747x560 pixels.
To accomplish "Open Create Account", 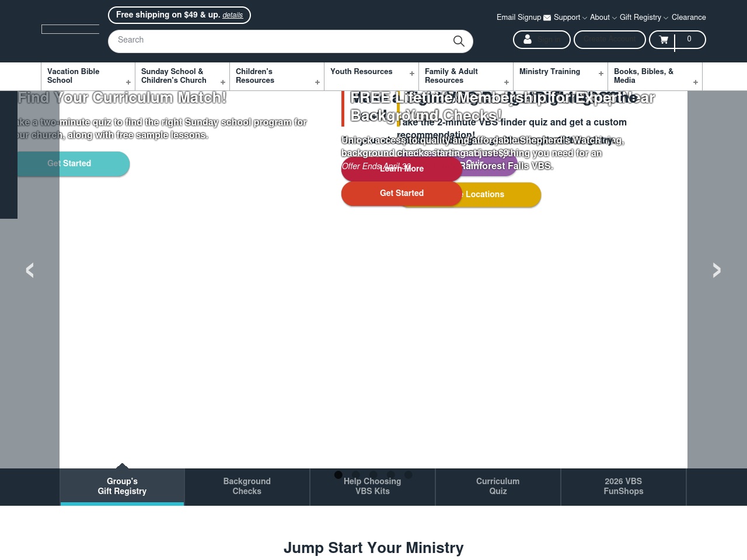I will [x=609, y=40].
